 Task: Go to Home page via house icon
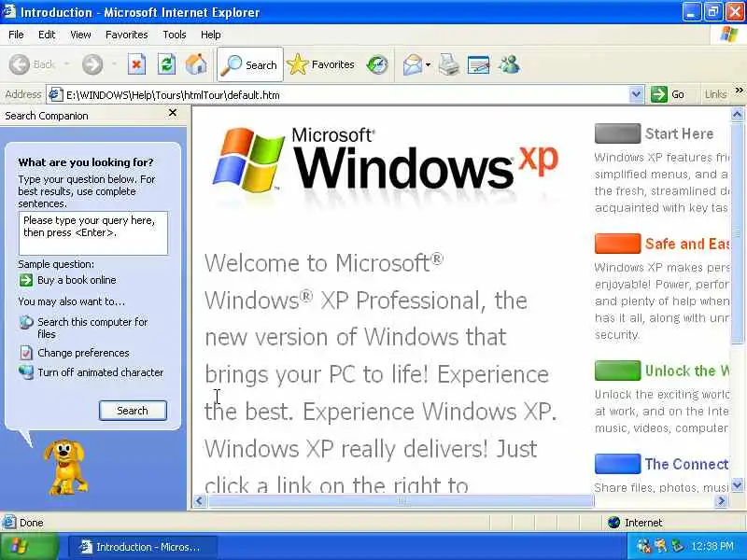click(x=196, y=64)
